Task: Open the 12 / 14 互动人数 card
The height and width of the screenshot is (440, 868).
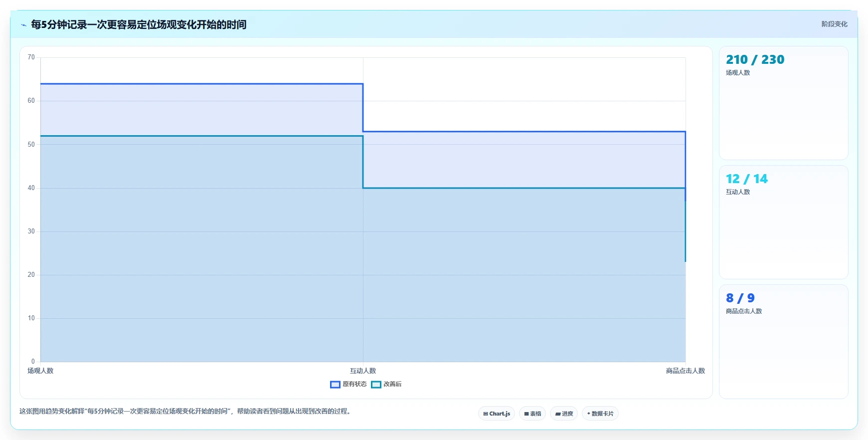Action: pos(783,222)
